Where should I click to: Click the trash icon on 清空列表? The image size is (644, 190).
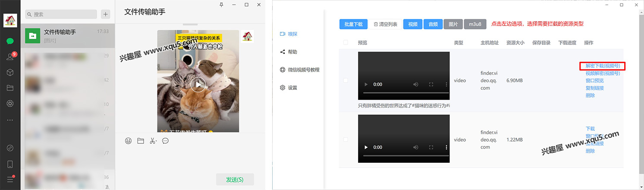376,24
